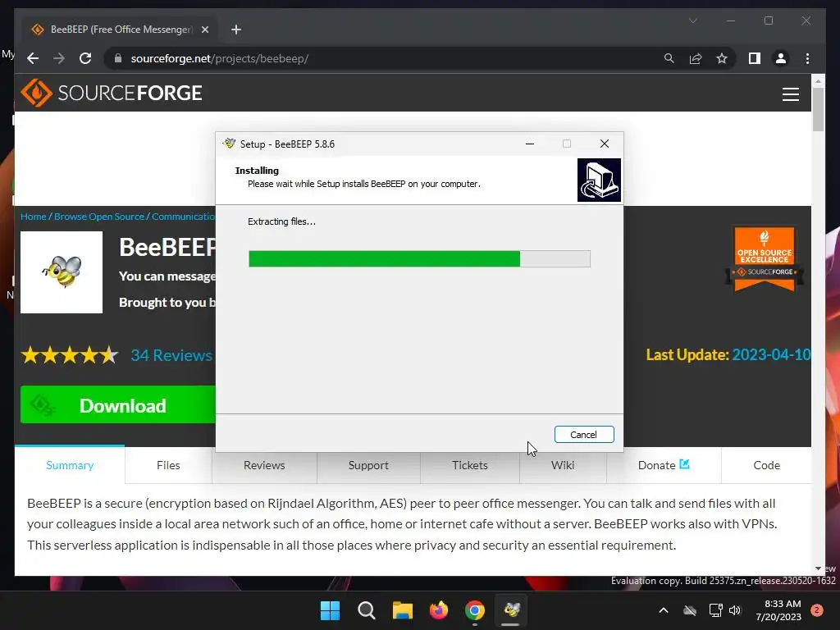The height and width of the screenshot is (630, 840).
Task: Click the address bar URL
Action: pyautogui.click(x=220, y=58)
